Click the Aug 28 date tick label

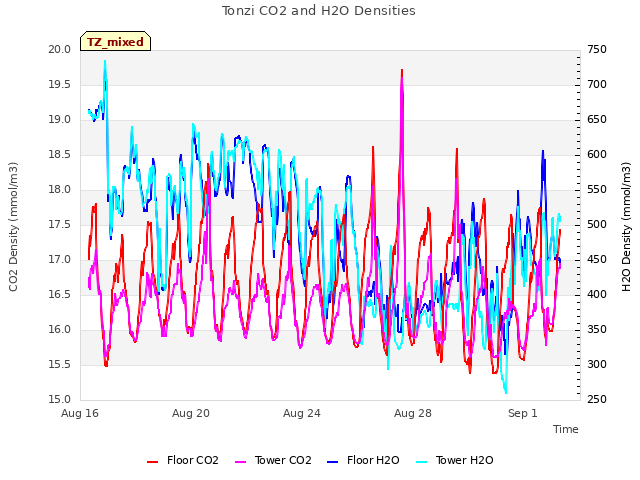[413, 413]
